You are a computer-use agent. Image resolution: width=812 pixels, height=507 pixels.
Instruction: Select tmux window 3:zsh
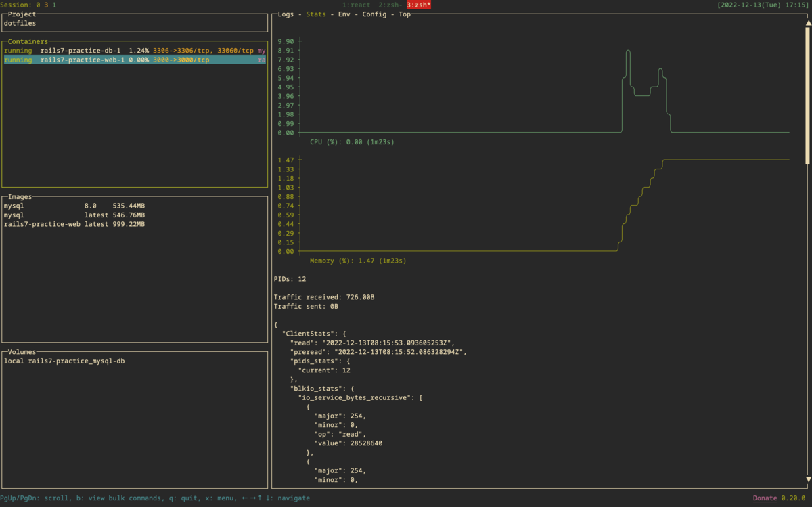point(419,5)
